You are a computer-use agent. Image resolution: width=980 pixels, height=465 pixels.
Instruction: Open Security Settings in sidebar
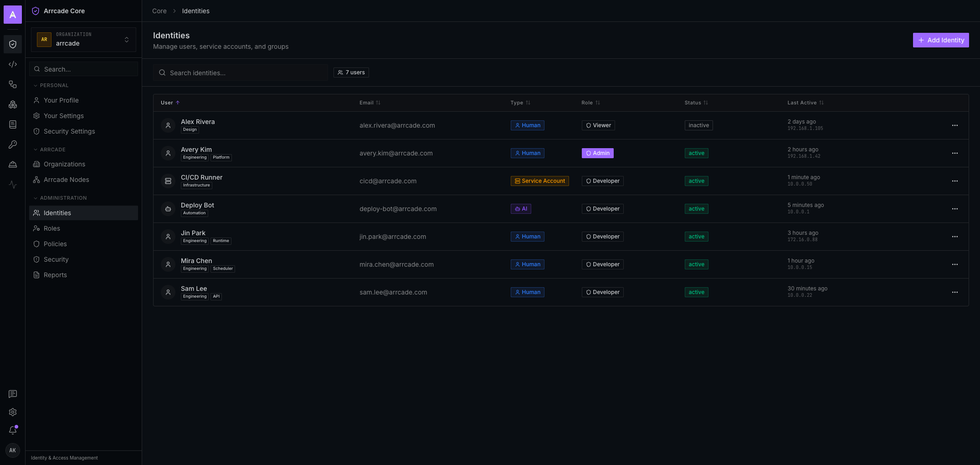tap(83, 131)
